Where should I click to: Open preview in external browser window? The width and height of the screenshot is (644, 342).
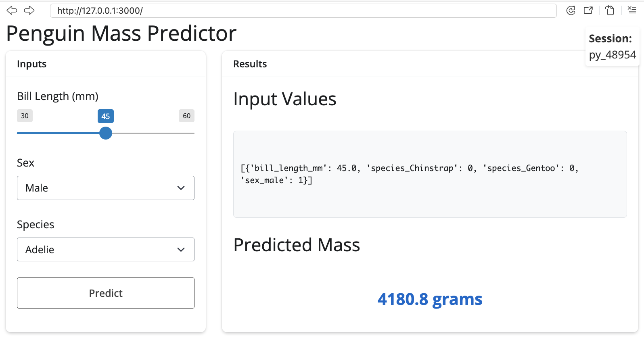click(x=588, y=10)
